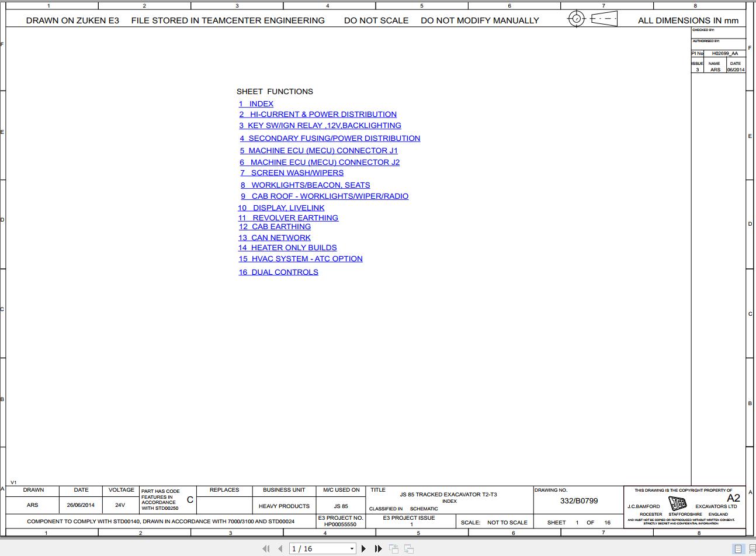
Task: Open the CAN NETWORK sheet link
Action: click(275, 237)
